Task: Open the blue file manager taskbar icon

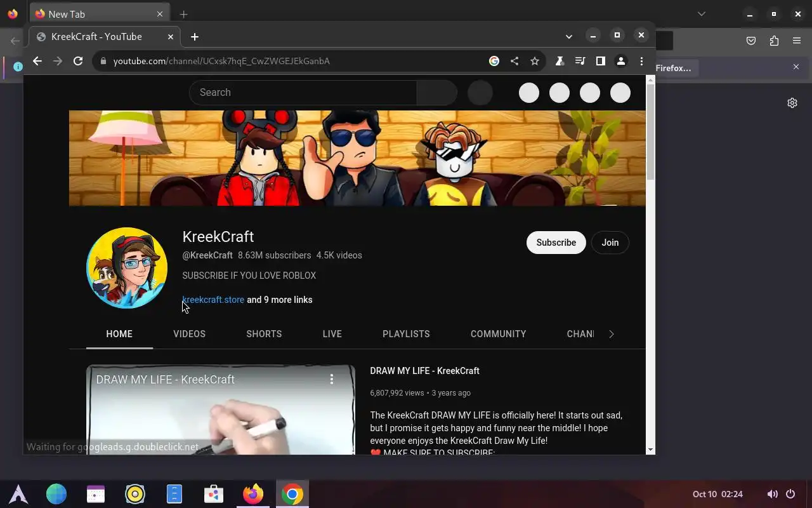Action: 174,494
